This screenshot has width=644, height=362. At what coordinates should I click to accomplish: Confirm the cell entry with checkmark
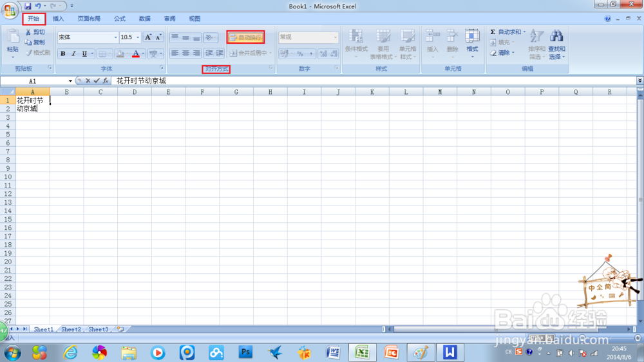(x=97, y=81)
